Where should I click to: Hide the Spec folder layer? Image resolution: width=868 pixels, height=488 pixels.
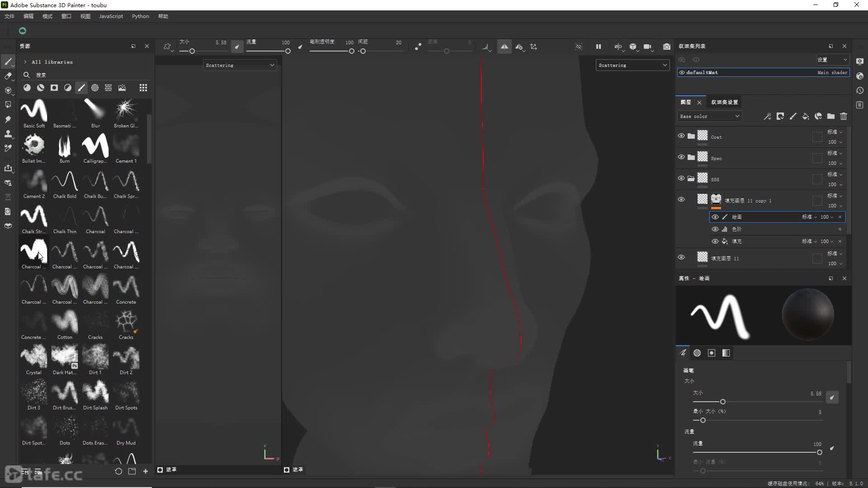click(681, 157)
